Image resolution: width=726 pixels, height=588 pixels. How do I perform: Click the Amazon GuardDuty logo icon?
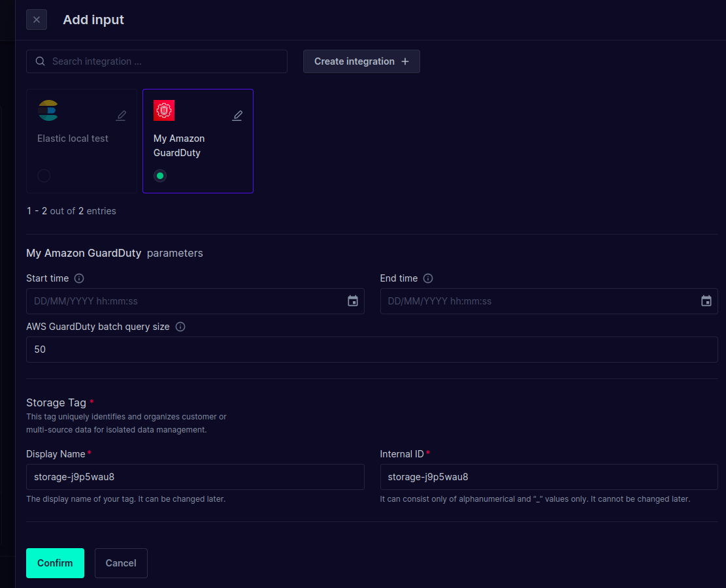164,110
